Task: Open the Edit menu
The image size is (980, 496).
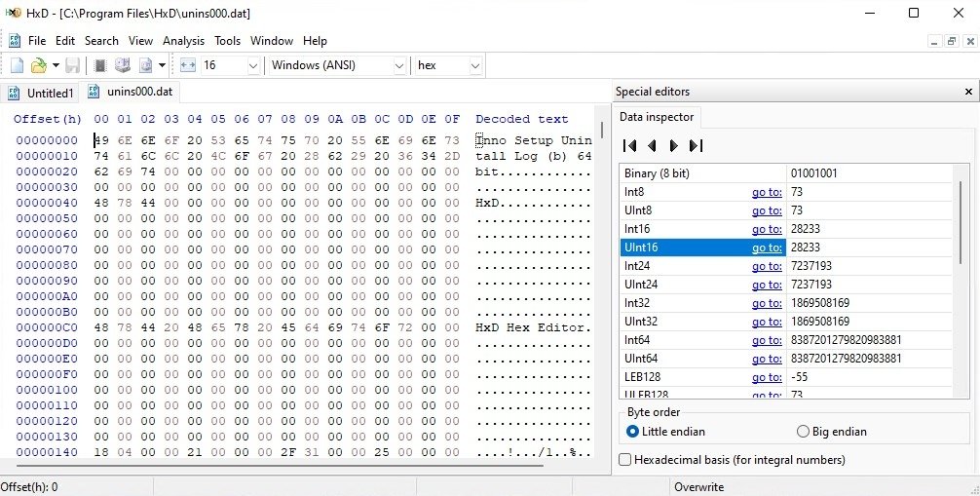Action: [x=65, y=41]
